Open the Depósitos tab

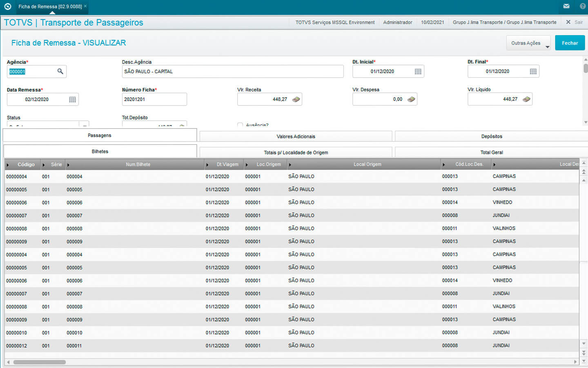pos(491,137)
